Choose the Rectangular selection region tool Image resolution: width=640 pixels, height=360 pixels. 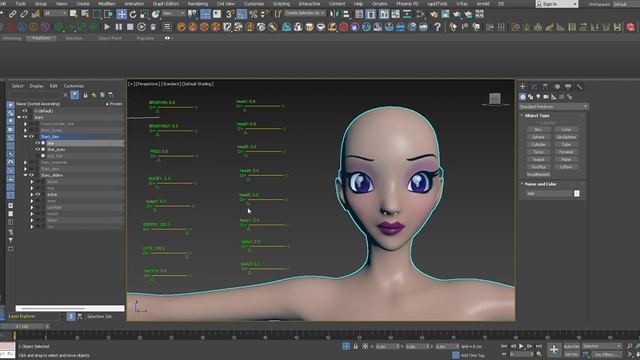coord(96,14)
